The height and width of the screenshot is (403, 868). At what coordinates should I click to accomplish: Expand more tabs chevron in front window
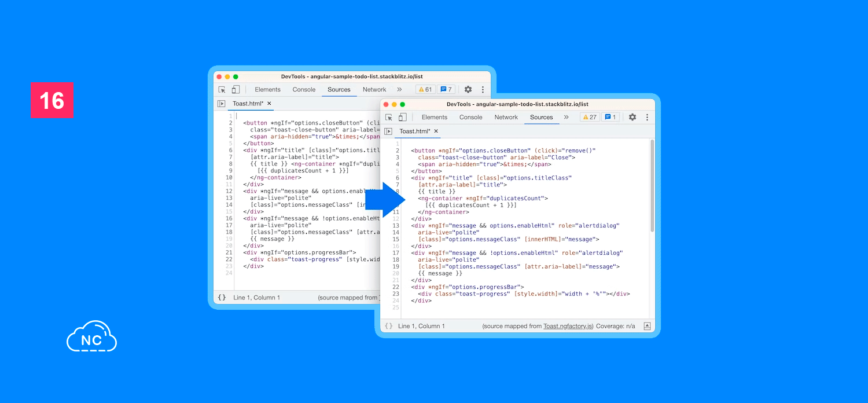pos(566,117)
